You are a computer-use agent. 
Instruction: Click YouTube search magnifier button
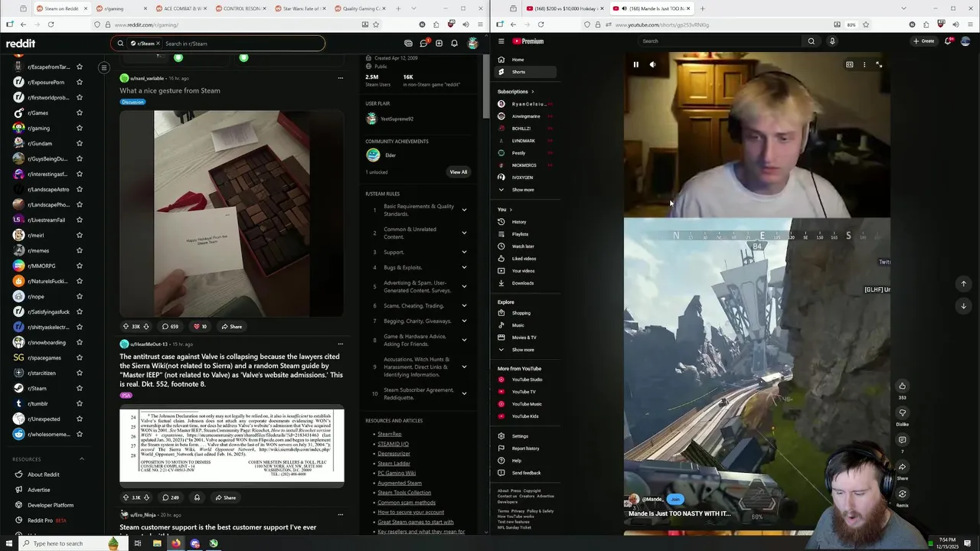[x=812, y=41]
